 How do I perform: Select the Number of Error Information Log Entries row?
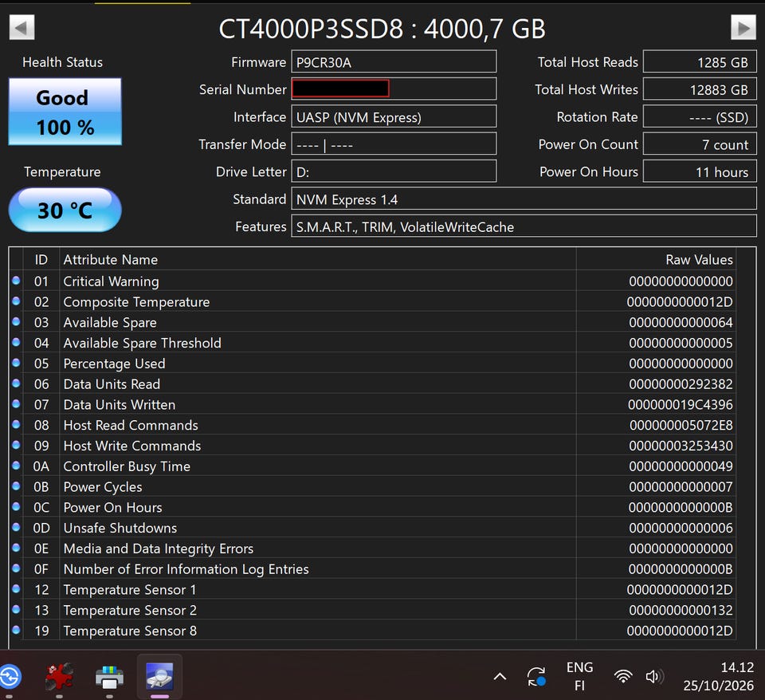pos(373,568)
